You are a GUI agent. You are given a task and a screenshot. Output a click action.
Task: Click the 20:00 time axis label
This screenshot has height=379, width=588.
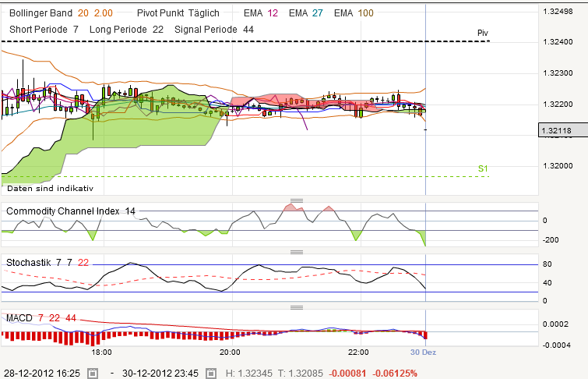tap(230, 352)
